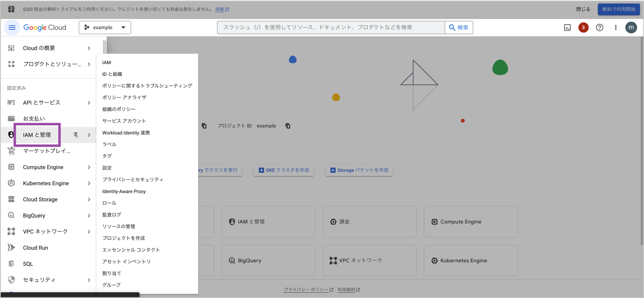644x298 pixels.
Task: Click the 検索 search button
Action: [x=459, y=28]
